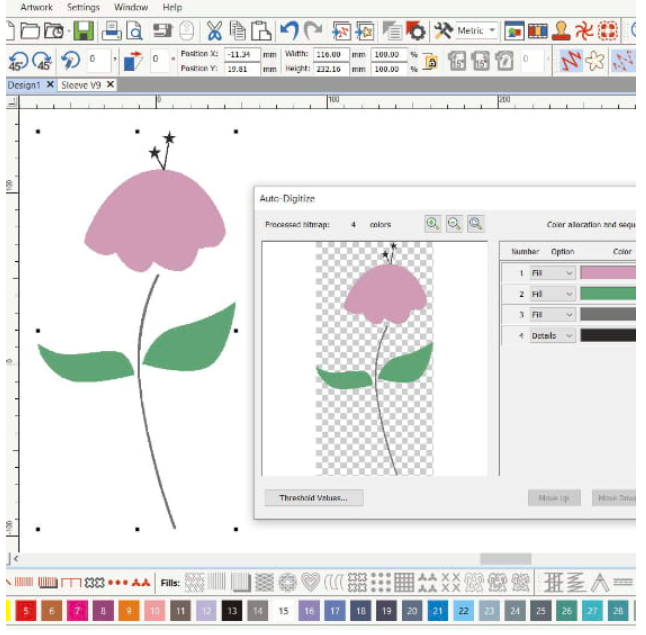Click the Save icon in the toolbar
This screenshot has height=635, width=646.
click(84, 30)
